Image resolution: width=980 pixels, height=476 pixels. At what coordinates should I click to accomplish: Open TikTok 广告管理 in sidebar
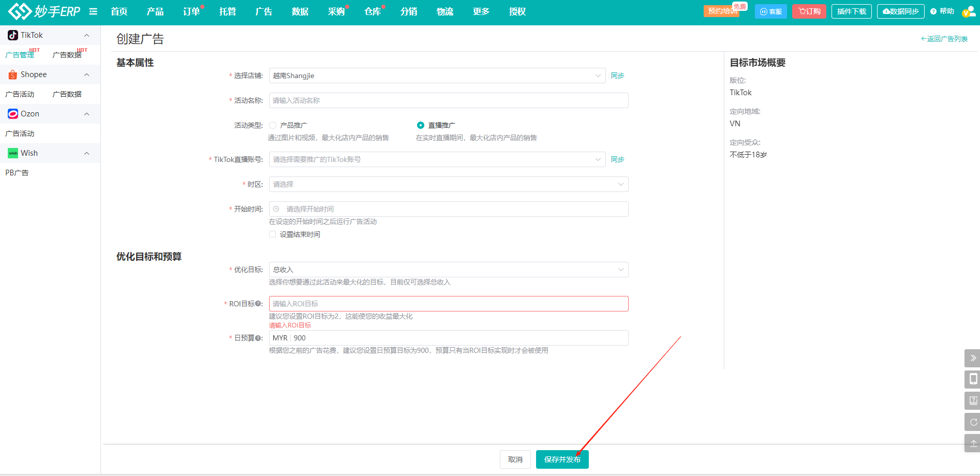click(x=20, y=55)
